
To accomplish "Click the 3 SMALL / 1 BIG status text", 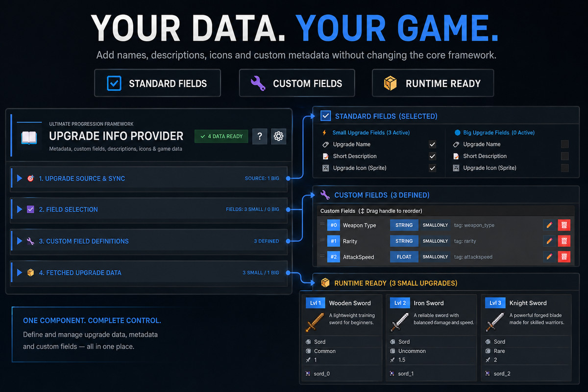I will 261,273.
